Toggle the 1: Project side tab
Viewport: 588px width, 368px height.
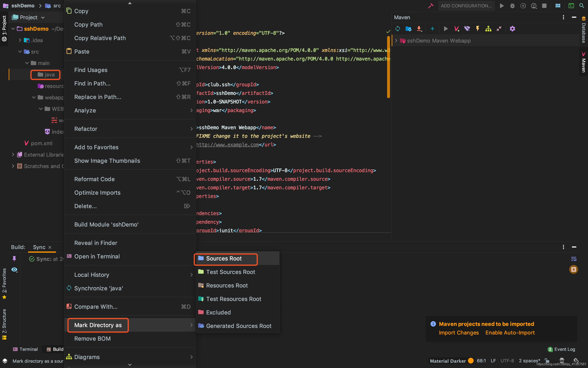(4, 28)
